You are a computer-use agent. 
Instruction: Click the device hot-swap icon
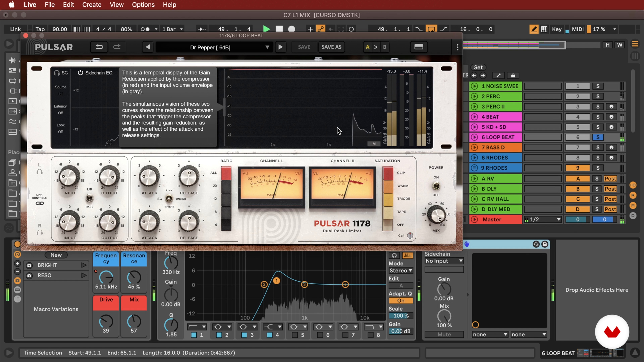[536, 244]
